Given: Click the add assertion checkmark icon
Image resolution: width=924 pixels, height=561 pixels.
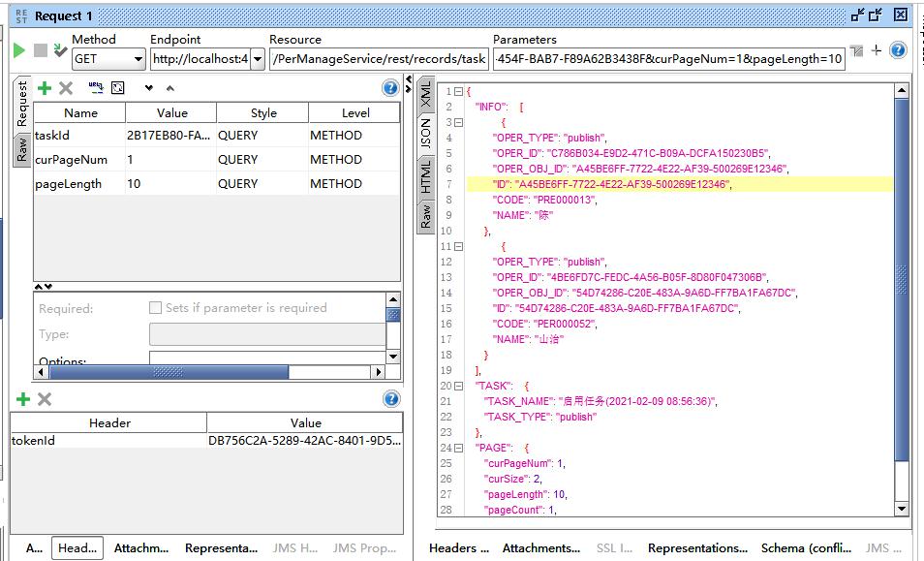Looking at the screenshot, I should coord(59,50).
